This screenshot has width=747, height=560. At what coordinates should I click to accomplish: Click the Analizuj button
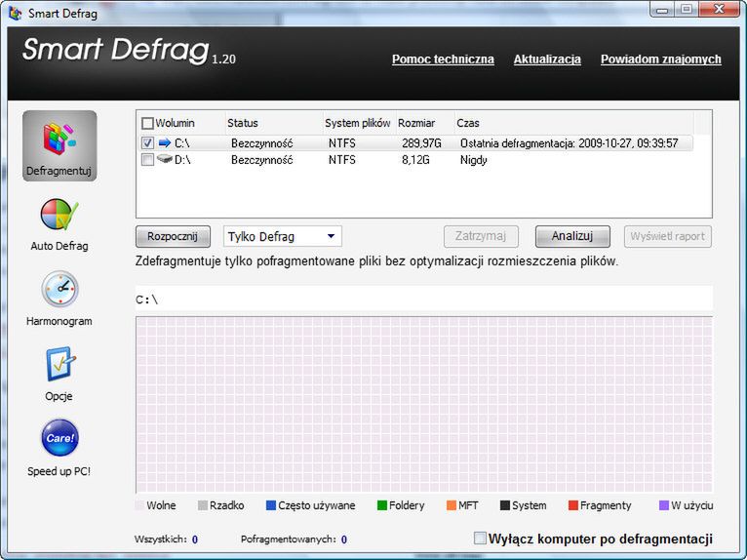click(572, 236)
